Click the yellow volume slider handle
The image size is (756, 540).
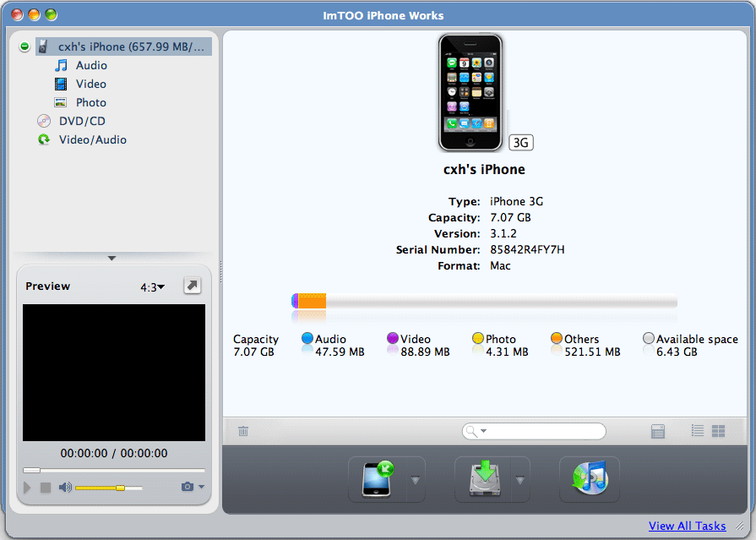pyautogui.click(x=120, y=488)
